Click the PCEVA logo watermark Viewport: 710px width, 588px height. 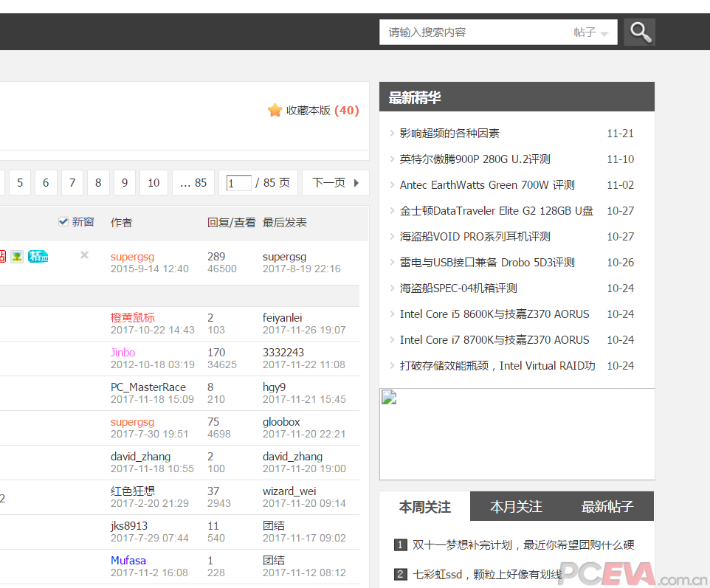click(607, 573)
